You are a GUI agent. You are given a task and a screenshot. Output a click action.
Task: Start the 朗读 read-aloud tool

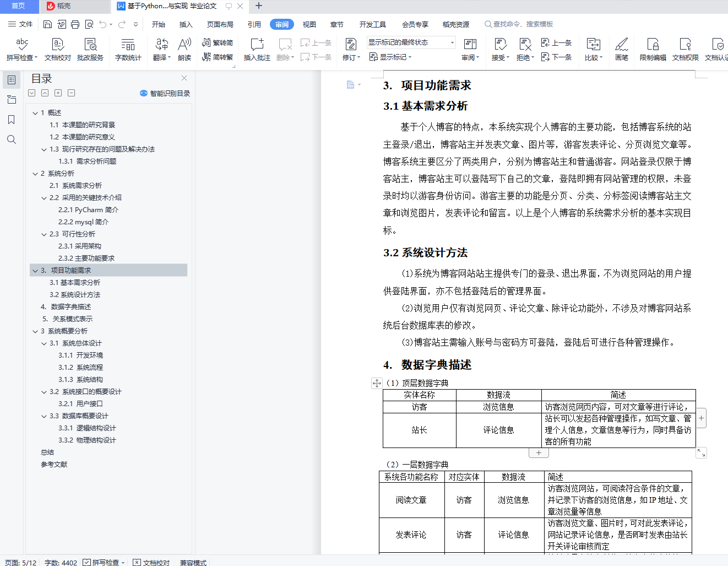[x=184, y=49]
